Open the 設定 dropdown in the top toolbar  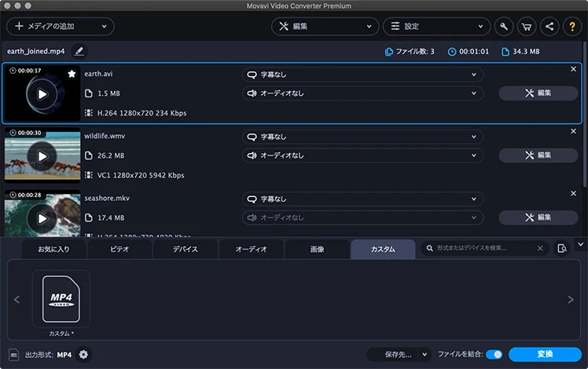click(436, 27)
